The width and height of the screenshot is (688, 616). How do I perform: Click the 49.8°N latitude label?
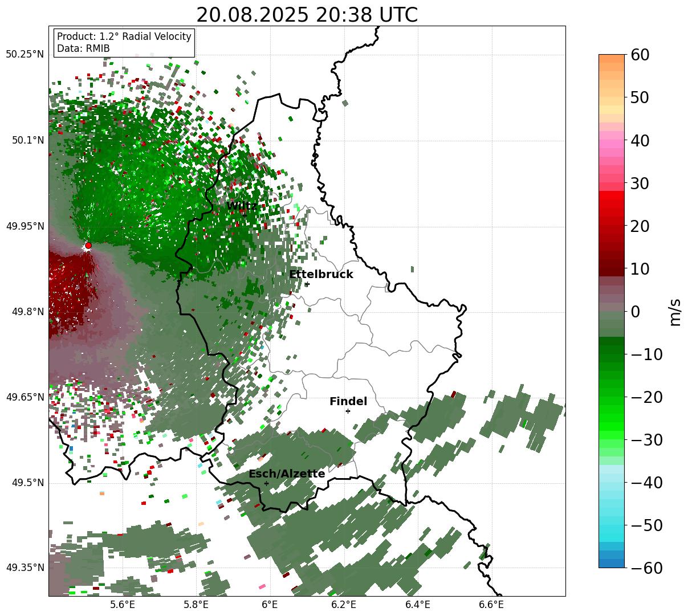[x=27, y=312]
